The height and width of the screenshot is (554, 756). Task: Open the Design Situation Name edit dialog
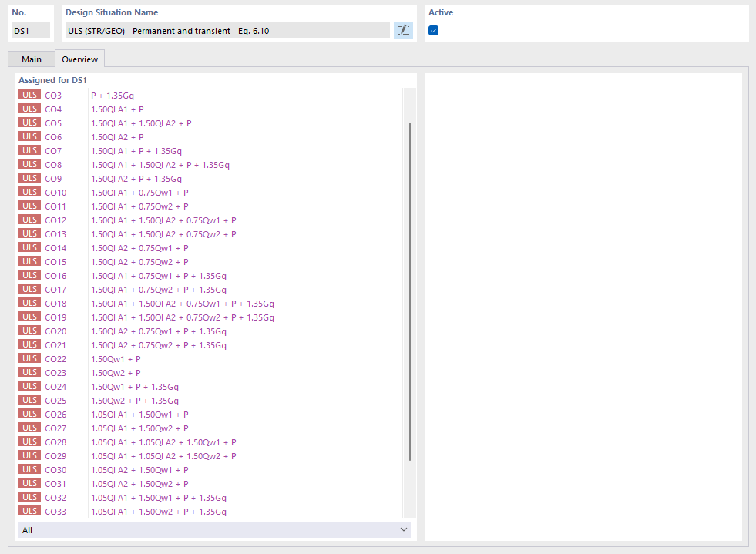click(402, 30)
